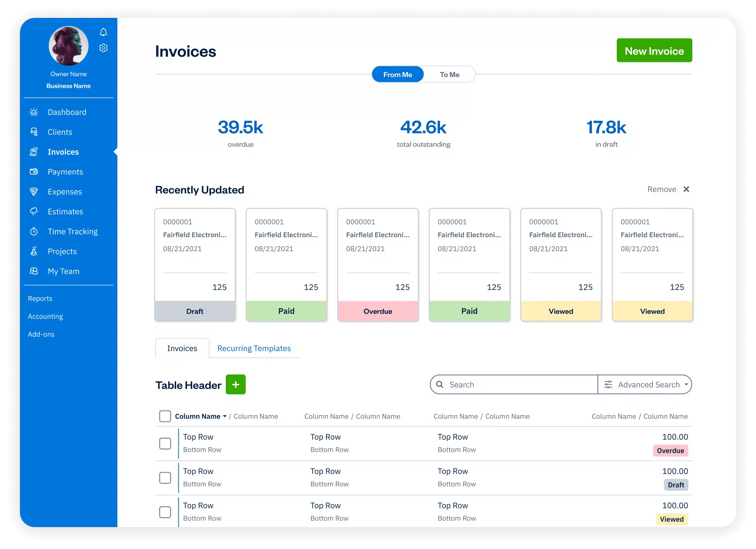
Task: Check the top row checkbox in table
Action: 165,443
